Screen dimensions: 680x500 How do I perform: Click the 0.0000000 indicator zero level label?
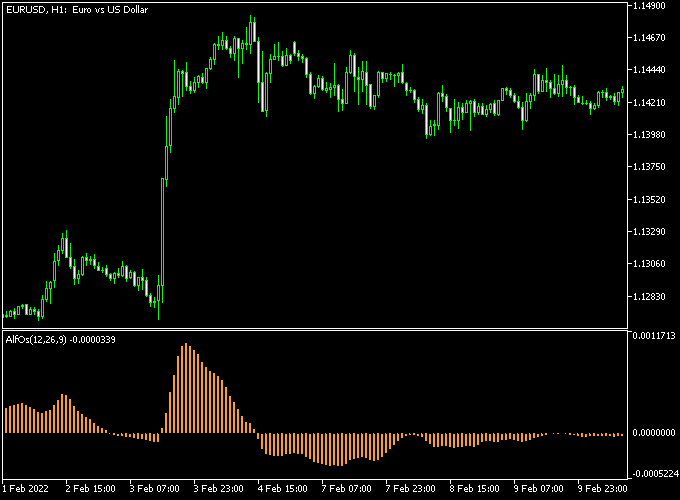653,433
